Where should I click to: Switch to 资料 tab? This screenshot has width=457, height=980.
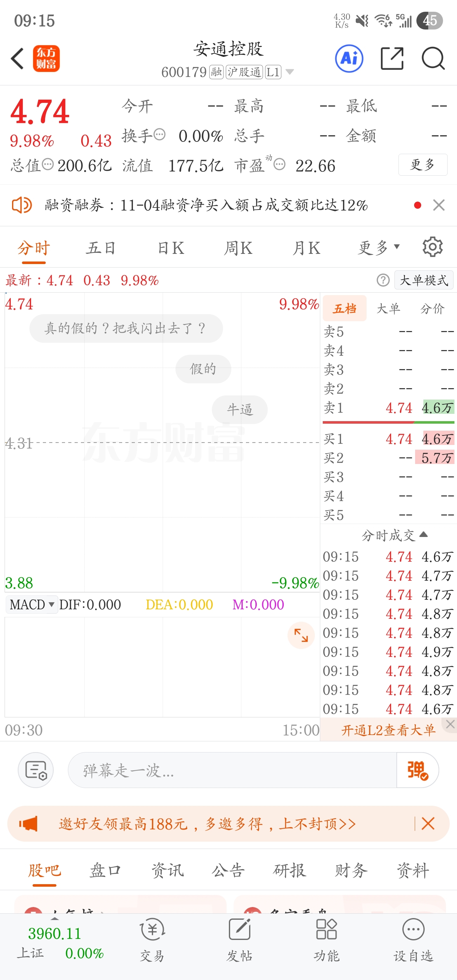[413, 871]
